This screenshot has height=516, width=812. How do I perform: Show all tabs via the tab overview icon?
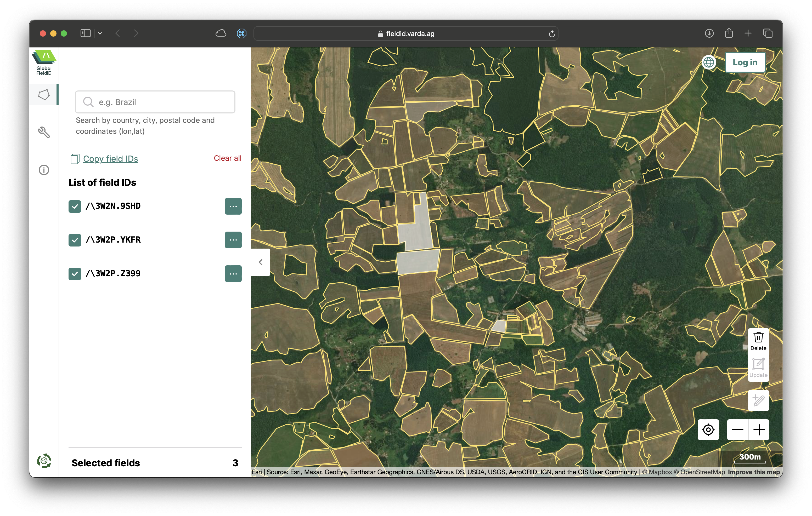[768, 33]
